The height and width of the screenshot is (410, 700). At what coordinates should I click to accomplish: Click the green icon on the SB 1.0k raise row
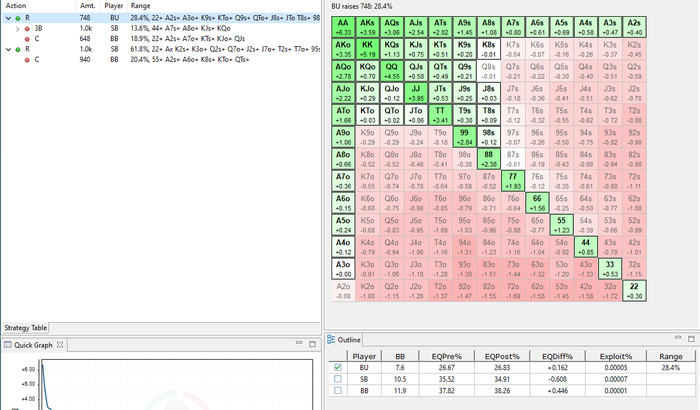click(18, 49)
